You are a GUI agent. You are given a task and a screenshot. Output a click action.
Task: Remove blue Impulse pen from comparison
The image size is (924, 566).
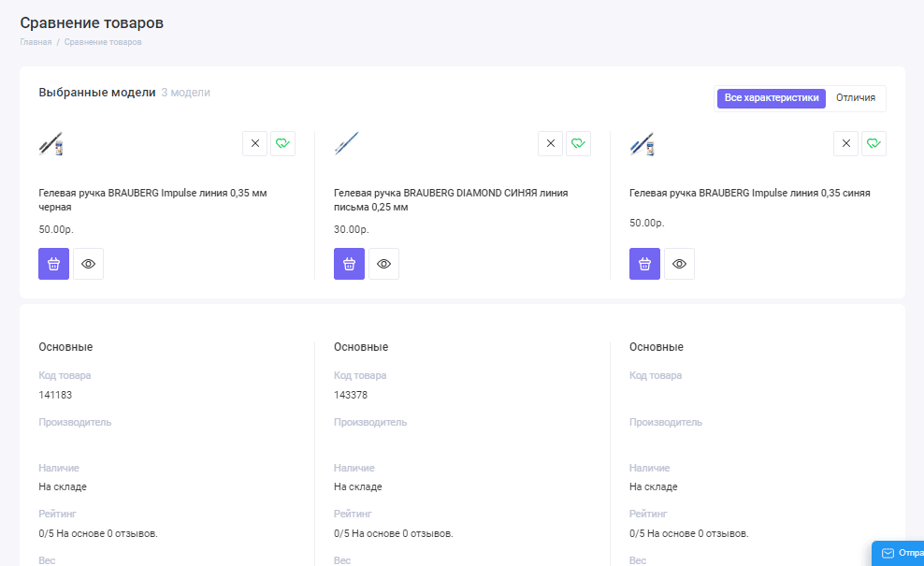(845, 143)
